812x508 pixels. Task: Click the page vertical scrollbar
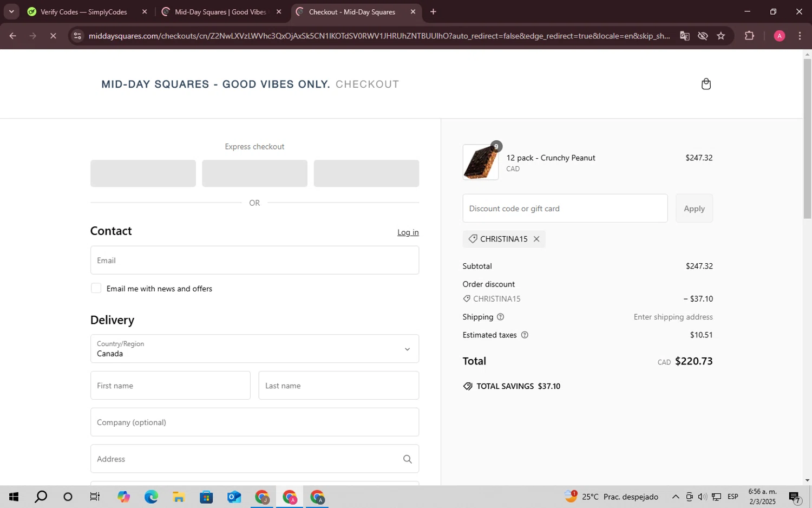click(x=807, y=138)
